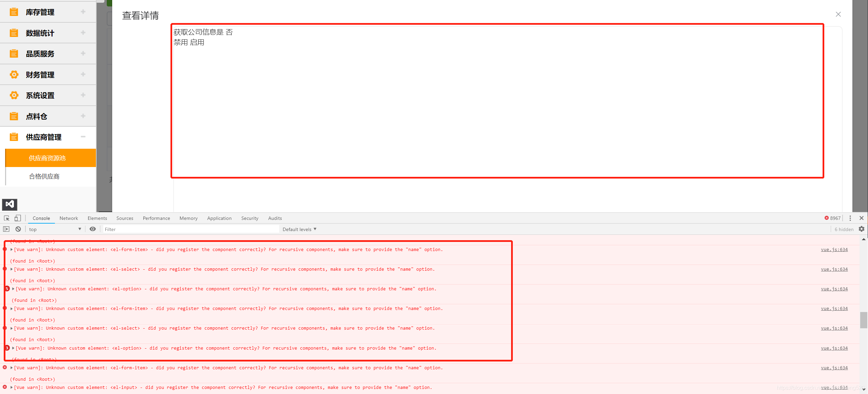Image resolution: width=868 pixels, height=394 pixels.
Task: Switch to the Elements tab
Action: [97, 218]
